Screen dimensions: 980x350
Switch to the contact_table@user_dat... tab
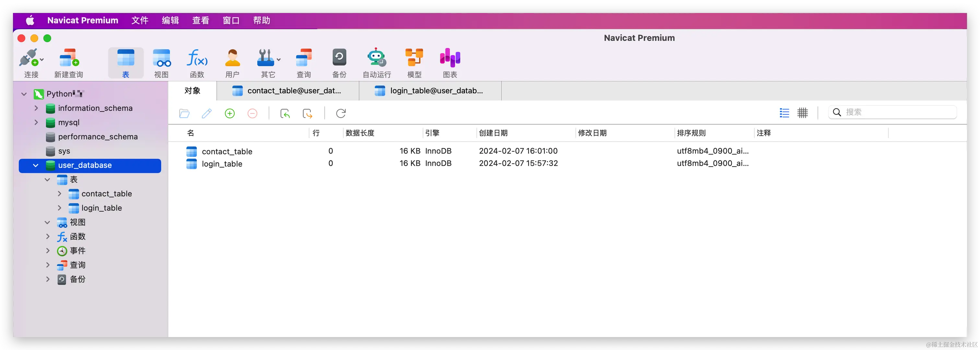[288, 91]
